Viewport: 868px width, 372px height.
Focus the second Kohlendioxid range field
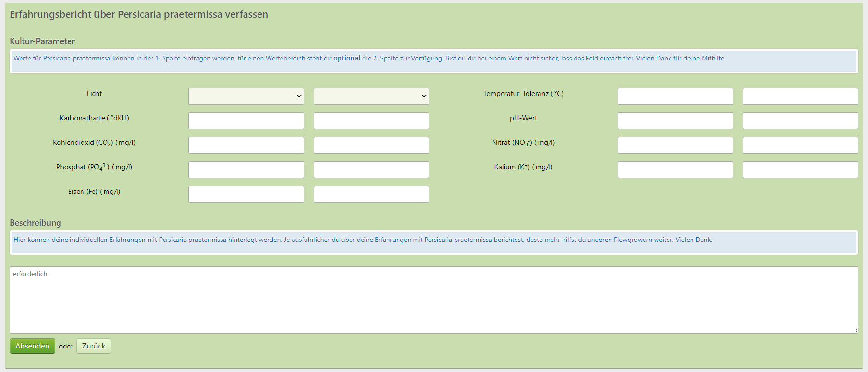[371, 145]
